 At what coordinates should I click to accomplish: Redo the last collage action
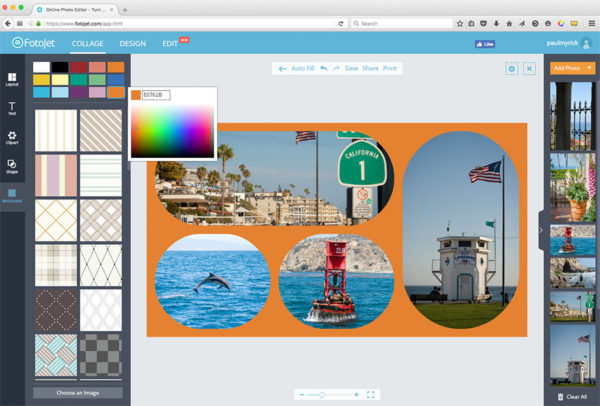[336, 68]
